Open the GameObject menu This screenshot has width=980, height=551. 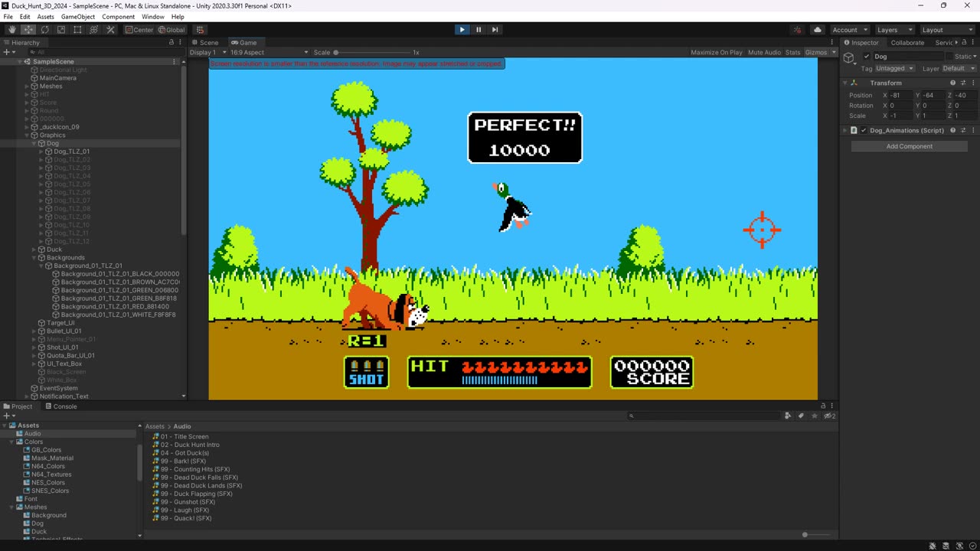tap(77, 17)
